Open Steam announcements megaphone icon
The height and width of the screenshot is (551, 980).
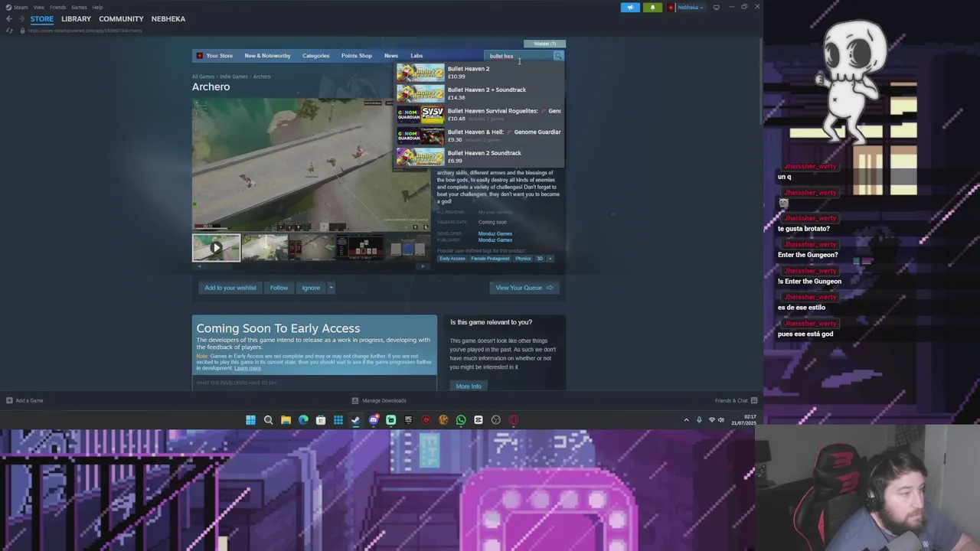(630, 8)
